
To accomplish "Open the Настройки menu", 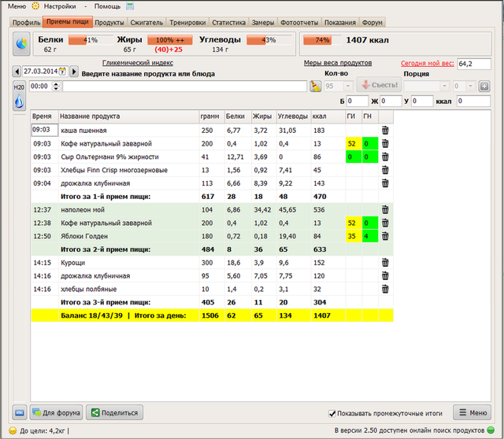I will 60,6.
